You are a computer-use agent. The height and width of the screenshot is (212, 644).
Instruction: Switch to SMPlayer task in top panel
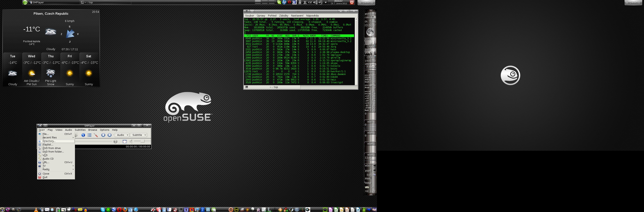point(54,3)
